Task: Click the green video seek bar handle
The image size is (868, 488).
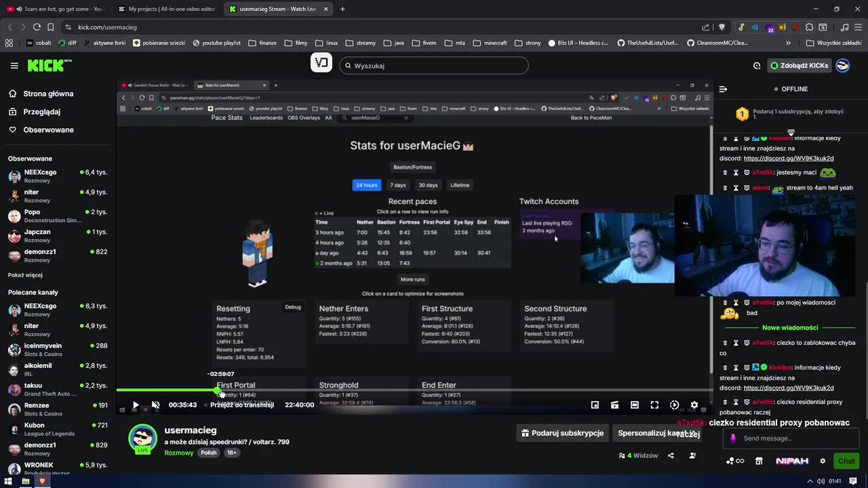Action: tap(218, 390)
